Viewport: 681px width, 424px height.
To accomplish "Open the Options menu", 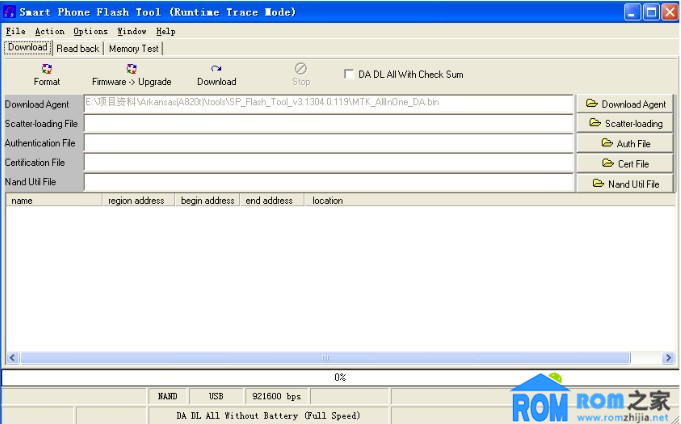I will 90,31.
